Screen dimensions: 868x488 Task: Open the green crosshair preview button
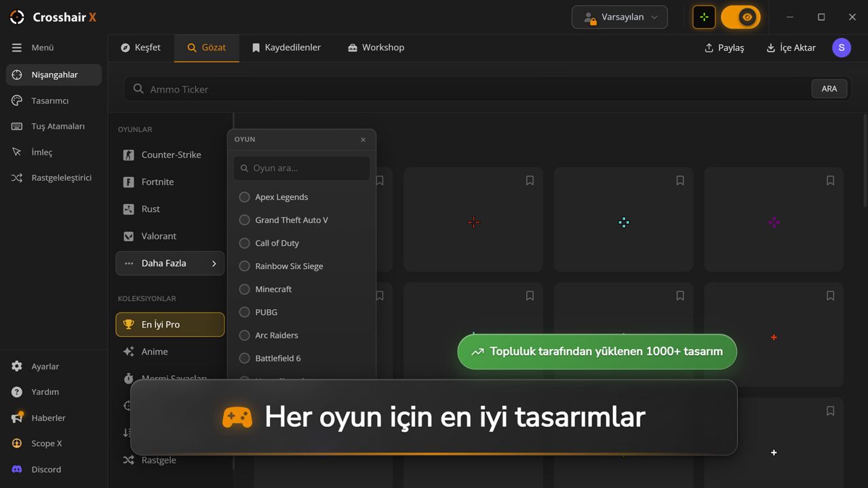coord(704,17)
